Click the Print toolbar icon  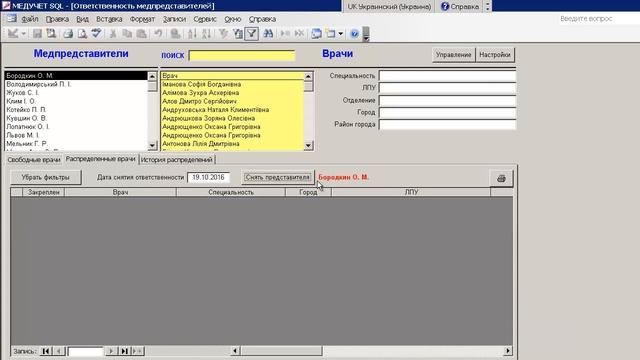coord(68,33)
